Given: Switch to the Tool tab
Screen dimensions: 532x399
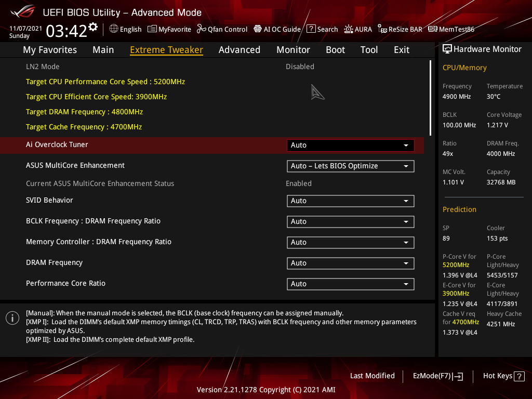Looking at the screenshot, I should tap(369, 50).
